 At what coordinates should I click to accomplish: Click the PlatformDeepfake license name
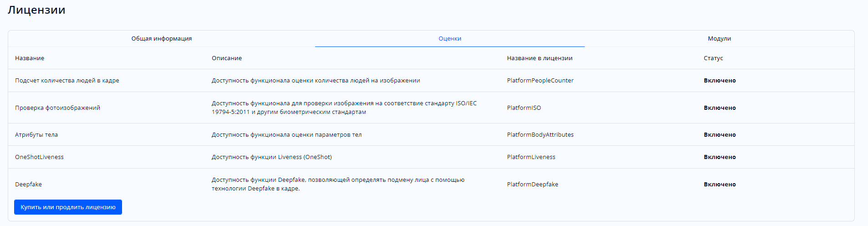[532, 185]
